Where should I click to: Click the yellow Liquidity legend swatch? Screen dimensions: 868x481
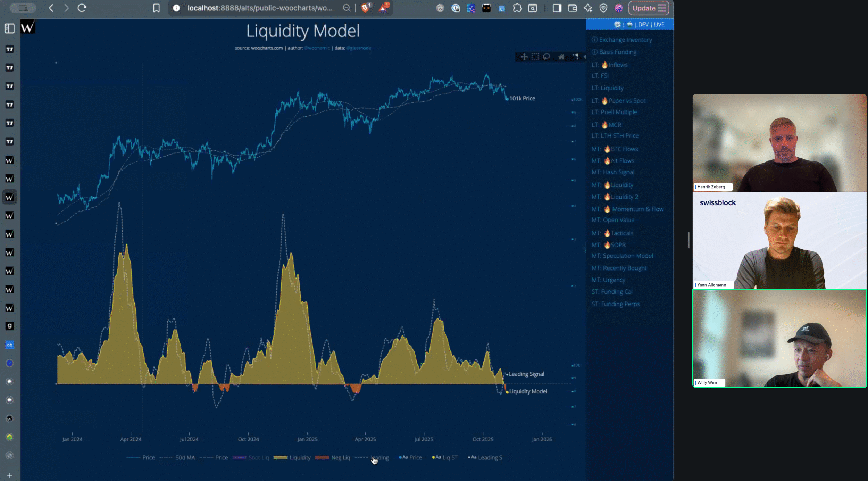coord(281,458)
